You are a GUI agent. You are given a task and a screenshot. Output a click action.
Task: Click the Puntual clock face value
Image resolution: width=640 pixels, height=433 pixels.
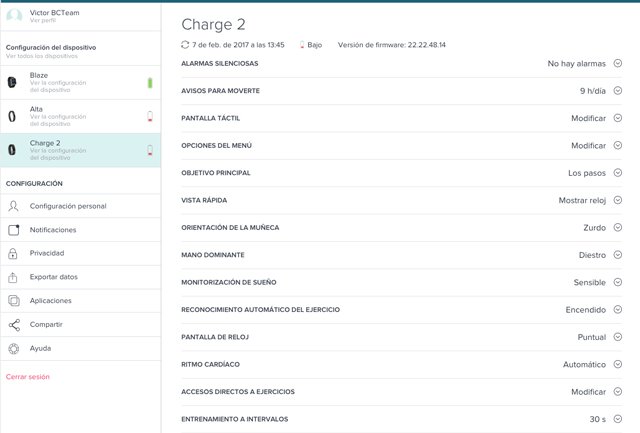[592, 337]
